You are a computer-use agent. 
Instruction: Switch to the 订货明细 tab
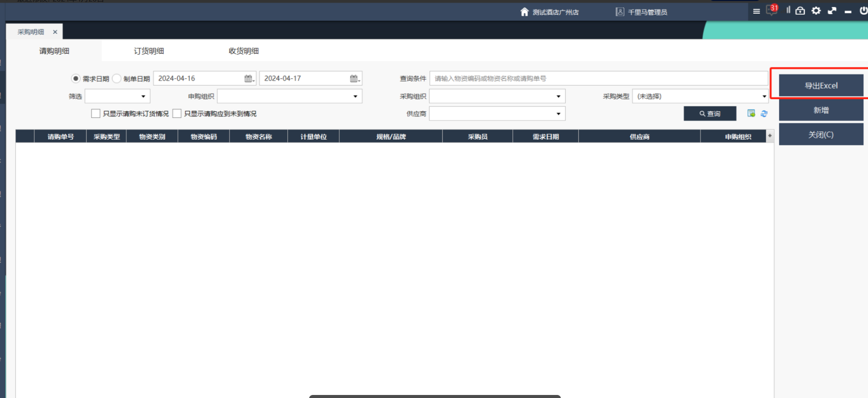(149, 51)
